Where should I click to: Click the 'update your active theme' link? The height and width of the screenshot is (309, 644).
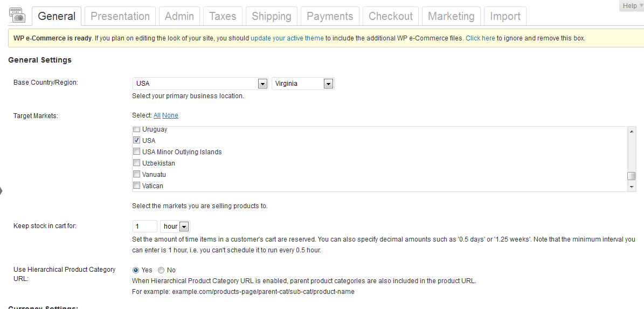[287, 38]
